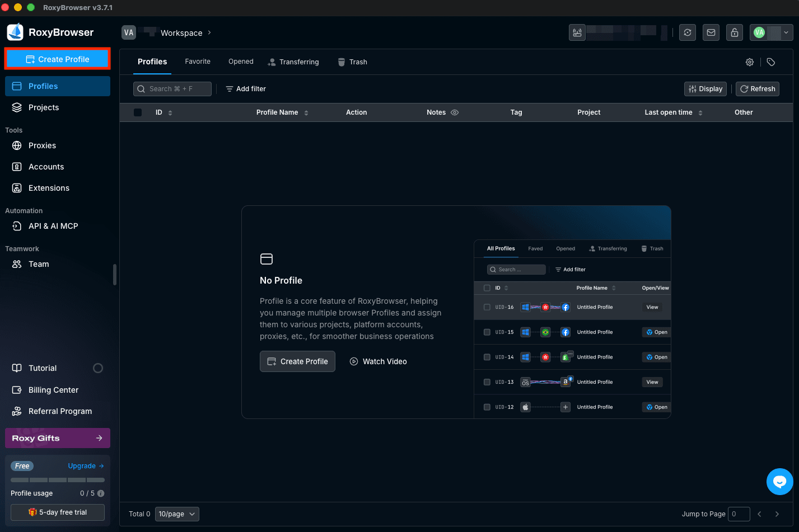Open the messages inbox icon
799x532 pixels.
pos(711,32)
